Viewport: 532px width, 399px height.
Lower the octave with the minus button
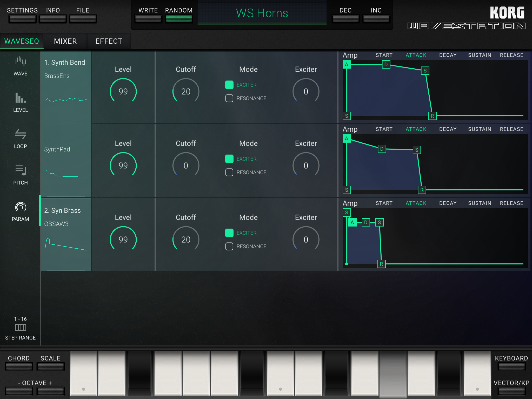[19, 391]
